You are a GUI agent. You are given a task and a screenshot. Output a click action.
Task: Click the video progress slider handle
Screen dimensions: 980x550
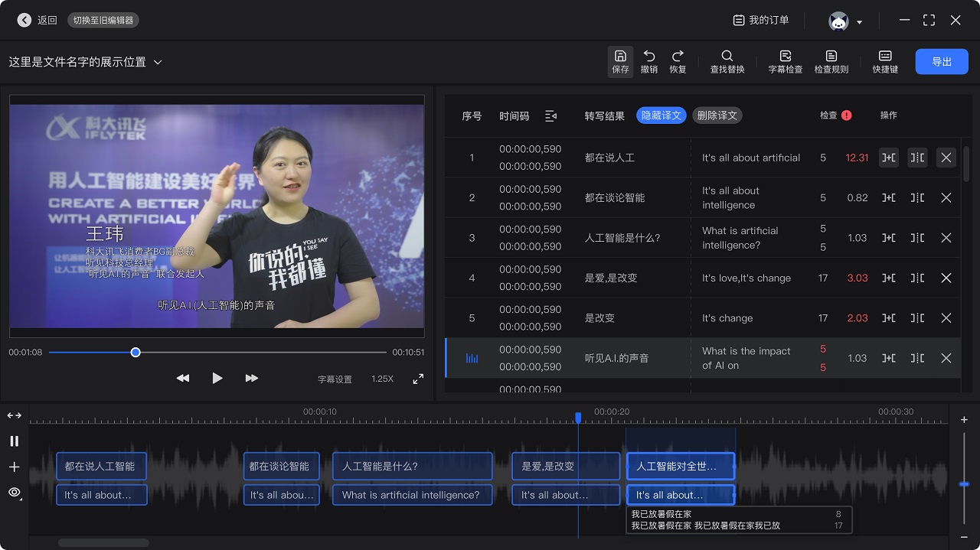(136, 352)
